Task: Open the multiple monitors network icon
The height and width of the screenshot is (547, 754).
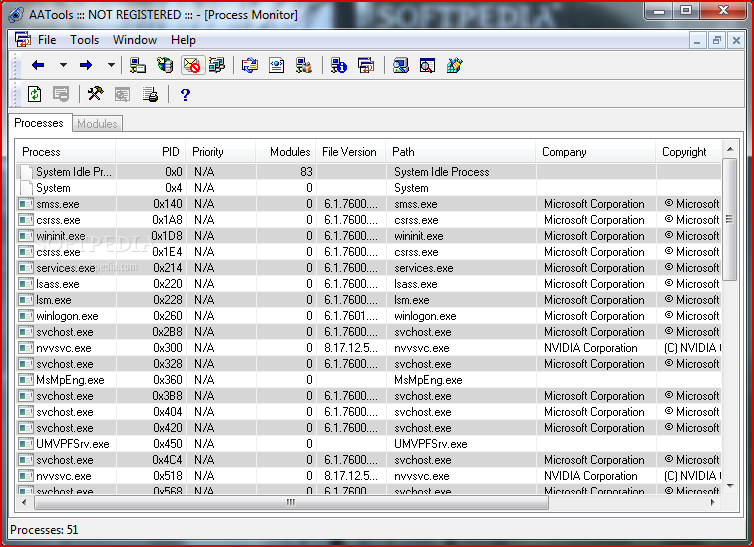Action: tap(217, 65)
